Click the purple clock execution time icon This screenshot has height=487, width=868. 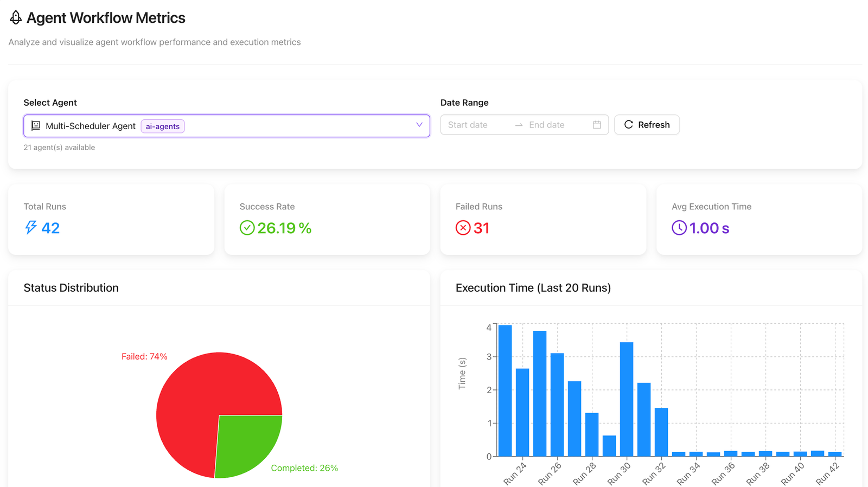pyautogui.click(x=679, y=228)
